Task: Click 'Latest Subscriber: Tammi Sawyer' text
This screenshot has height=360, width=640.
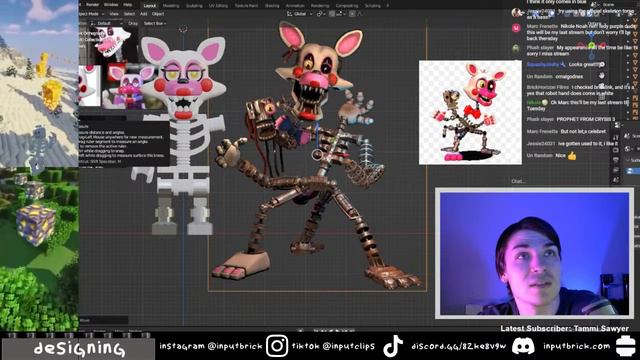Action: pyautogui.click(x=564, y=328)
